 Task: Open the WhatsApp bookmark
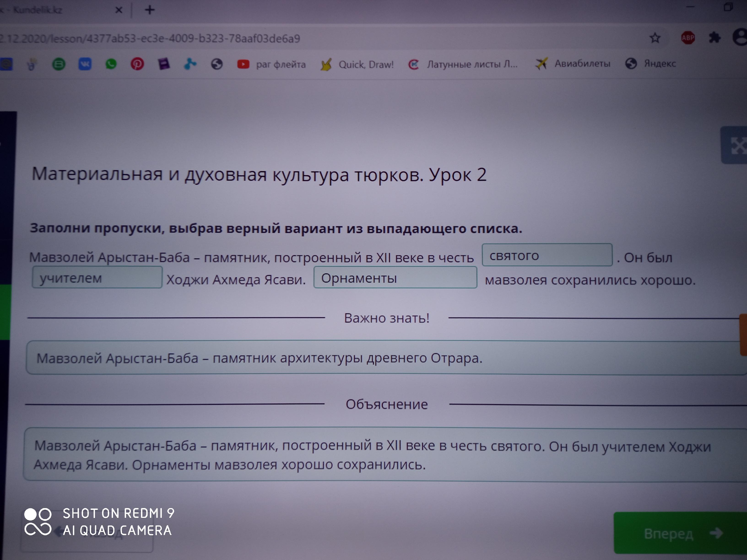coord(111,64)
